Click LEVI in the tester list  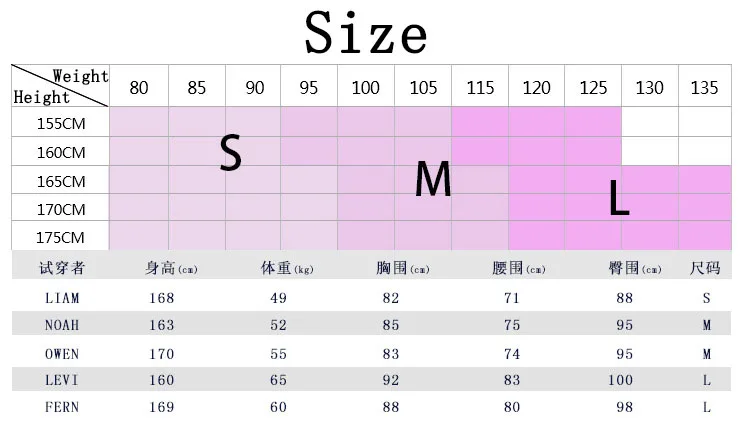(62, 380)
